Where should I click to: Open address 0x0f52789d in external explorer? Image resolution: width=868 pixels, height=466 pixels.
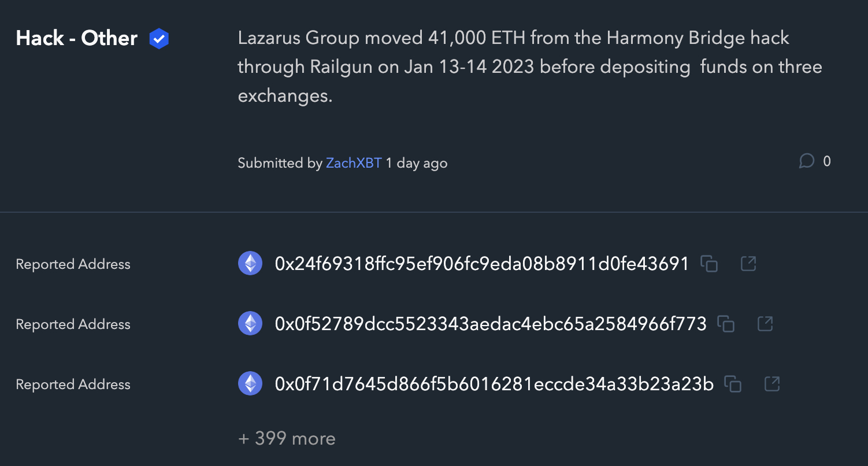click(765, 324)
